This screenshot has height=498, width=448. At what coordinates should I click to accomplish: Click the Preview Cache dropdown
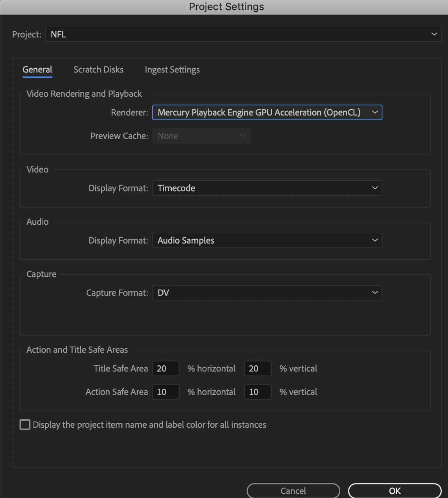point(201,136)
